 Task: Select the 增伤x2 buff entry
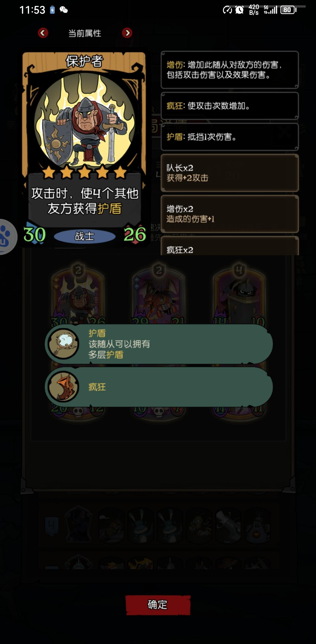(230, 214)
